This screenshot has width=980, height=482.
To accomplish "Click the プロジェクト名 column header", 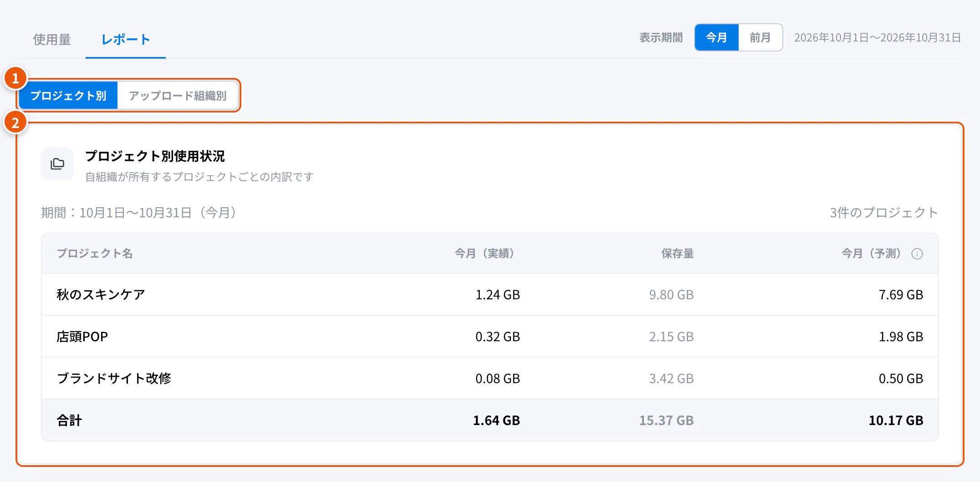I will coord(95,253).
